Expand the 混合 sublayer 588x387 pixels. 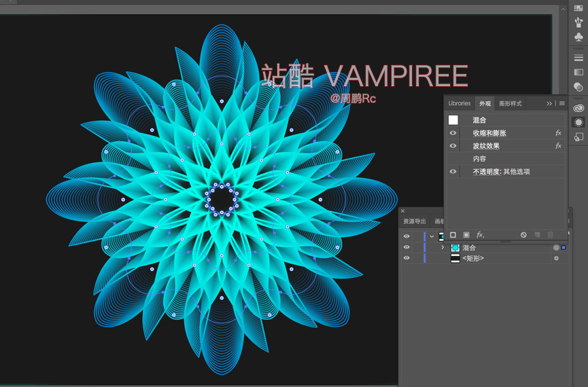tap(443, 247)
